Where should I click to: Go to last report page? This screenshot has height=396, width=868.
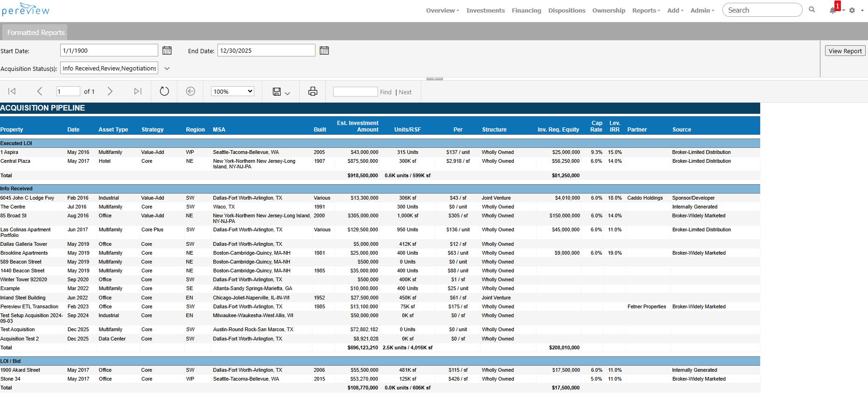tap(138, 91)
